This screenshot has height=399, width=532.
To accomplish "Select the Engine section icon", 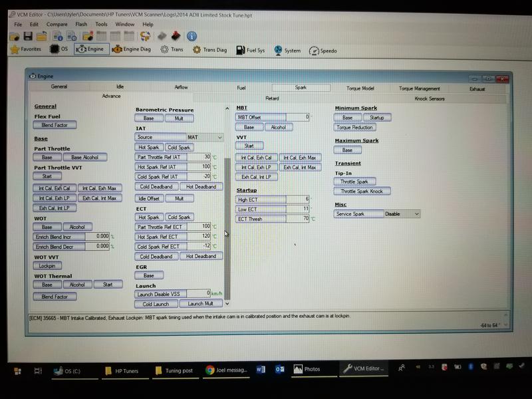I will pos(92,49).
